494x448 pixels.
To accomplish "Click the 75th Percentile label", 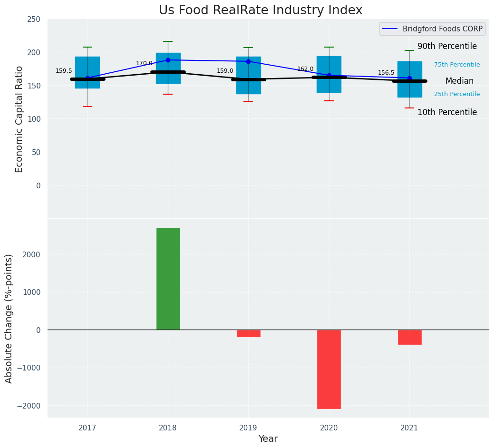I will click(456, 65).
